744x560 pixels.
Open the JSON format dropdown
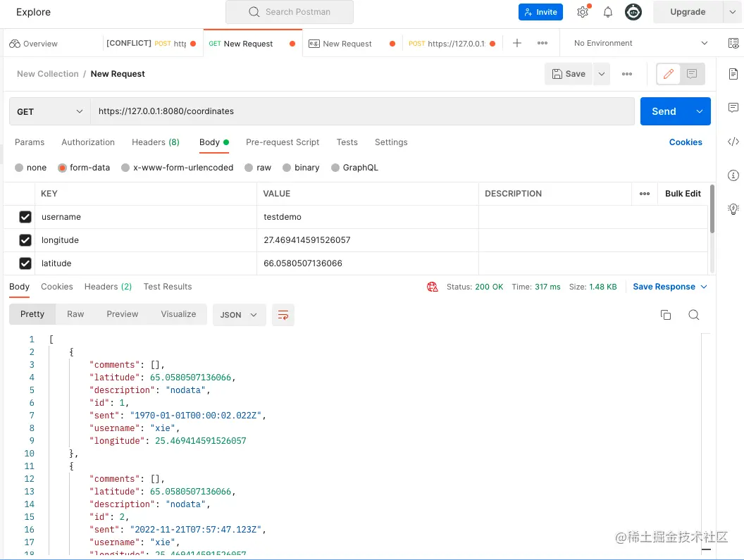point(239,315)
